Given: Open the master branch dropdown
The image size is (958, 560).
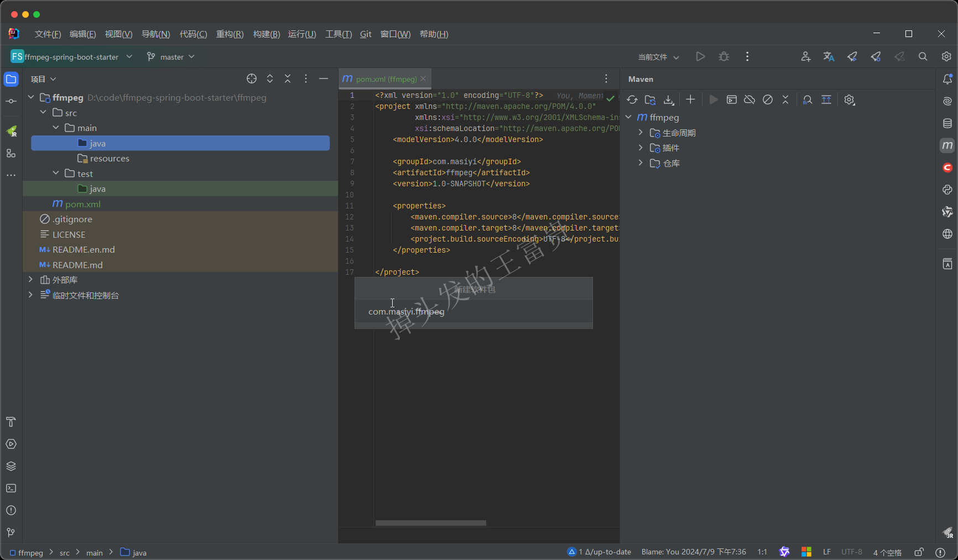Looking at the screenshot, I should click(x=171, y=56).
